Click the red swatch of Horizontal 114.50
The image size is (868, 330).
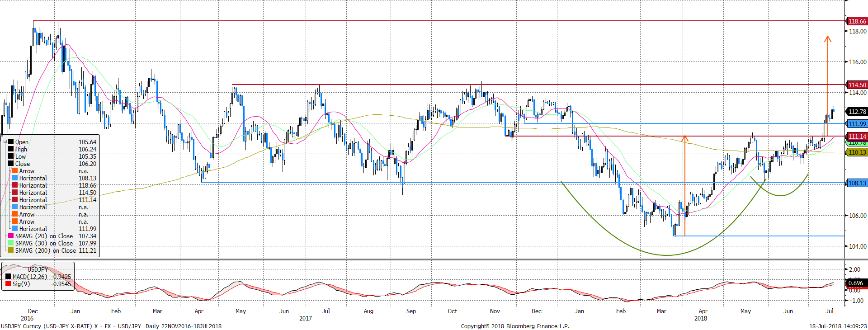15,193
